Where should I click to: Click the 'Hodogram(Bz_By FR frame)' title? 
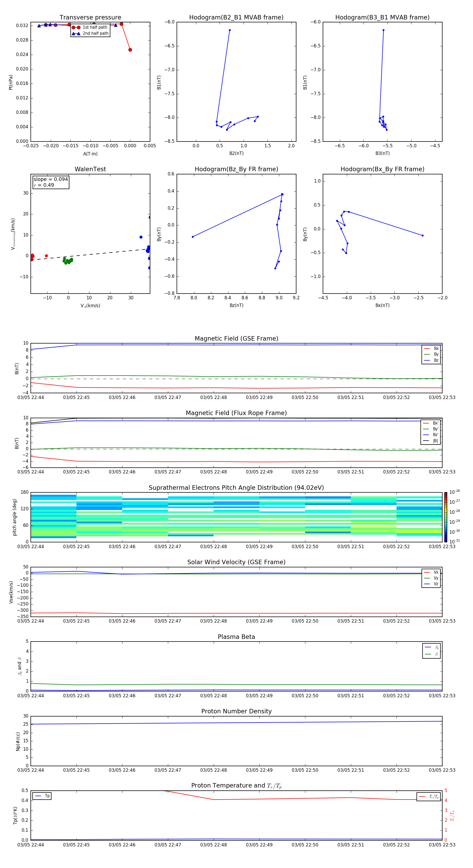pyautogui.click(x=236, y=169)
